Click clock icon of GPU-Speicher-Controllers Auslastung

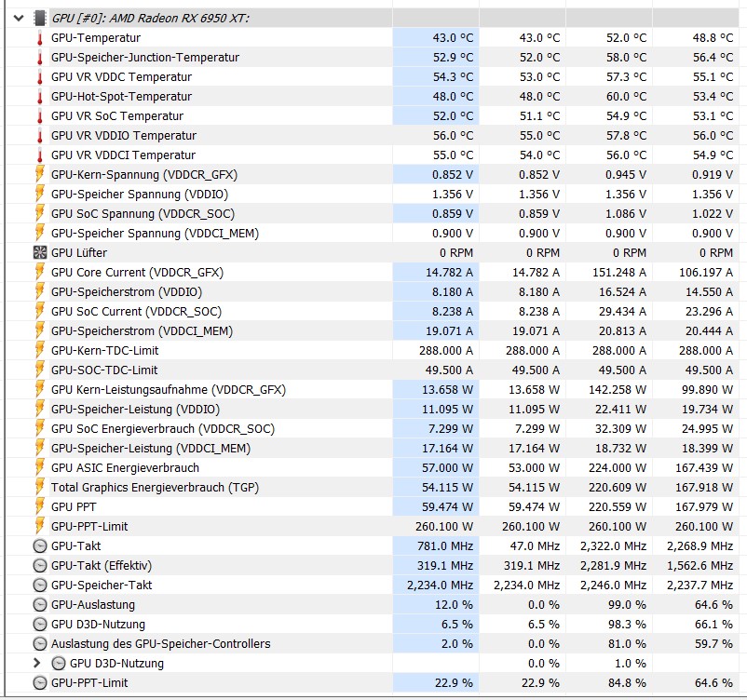[x=40, y=643]
